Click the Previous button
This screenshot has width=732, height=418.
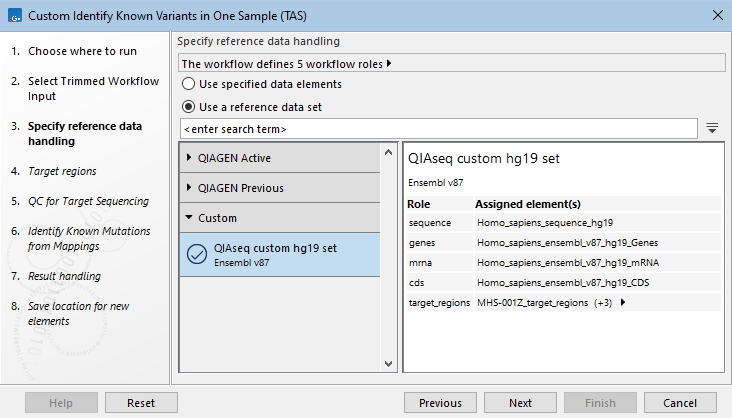440,403
